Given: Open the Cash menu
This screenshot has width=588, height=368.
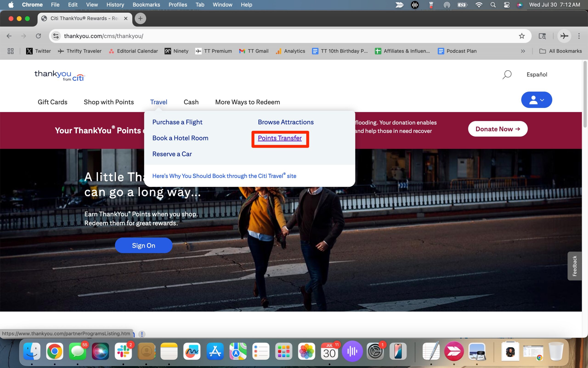Looking at the screenshot, I should 191,102.
